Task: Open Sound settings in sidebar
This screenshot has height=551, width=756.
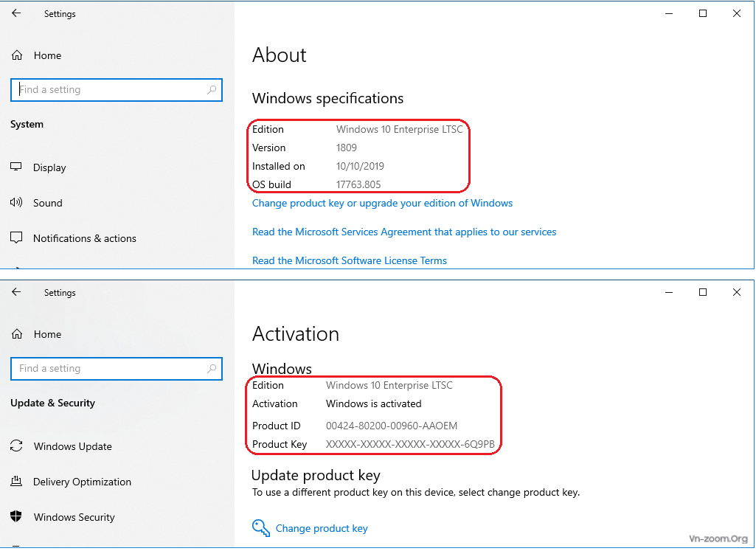Action: pyautogui.click(x=48, y=203)
